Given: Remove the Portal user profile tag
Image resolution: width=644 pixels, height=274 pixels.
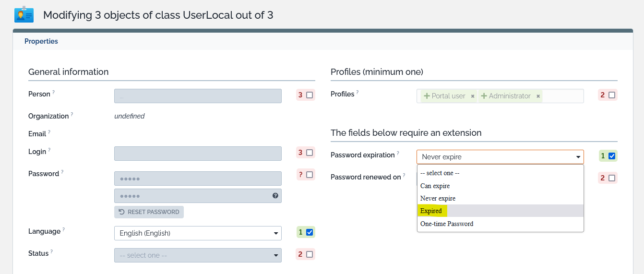Looking at the screenshot, I should [473, 96].
